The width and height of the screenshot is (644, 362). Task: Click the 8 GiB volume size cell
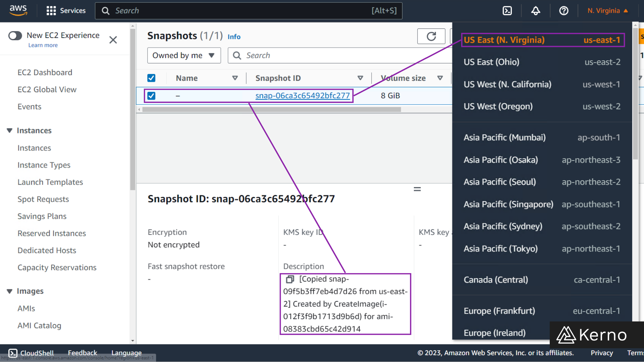tap(390, 96)
